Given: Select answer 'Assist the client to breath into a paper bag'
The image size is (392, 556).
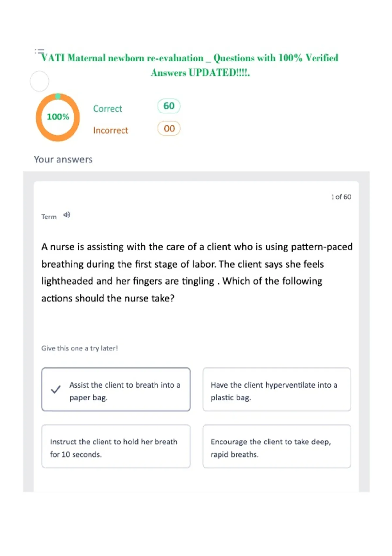Looking at the screenshot, I should pyautogui.click(x=116, y=389).
